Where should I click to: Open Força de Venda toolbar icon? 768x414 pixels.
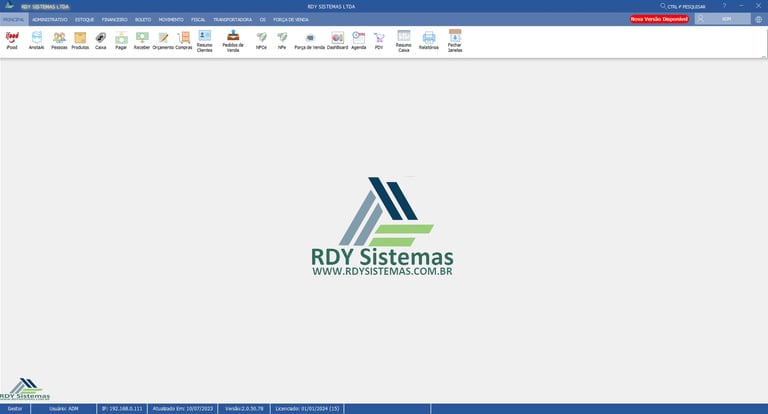pyautogui.click(x=310, y=40)
